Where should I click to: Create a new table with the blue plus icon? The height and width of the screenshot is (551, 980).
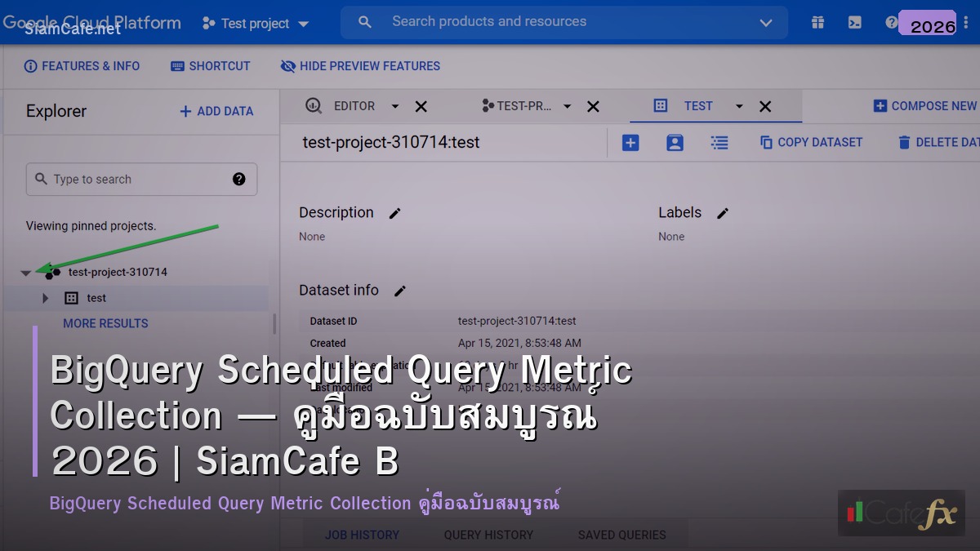point(630,142)
